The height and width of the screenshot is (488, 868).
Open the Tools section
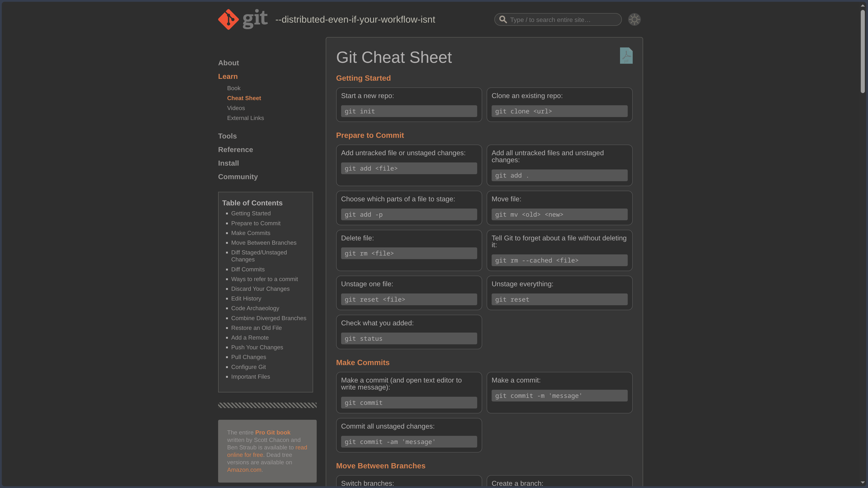(227, 136)
